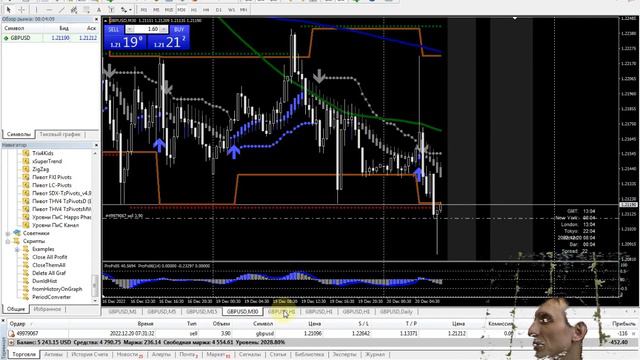Click the Прибыль column header
Screen dimensions: 640x360
(x=624, y=323)
